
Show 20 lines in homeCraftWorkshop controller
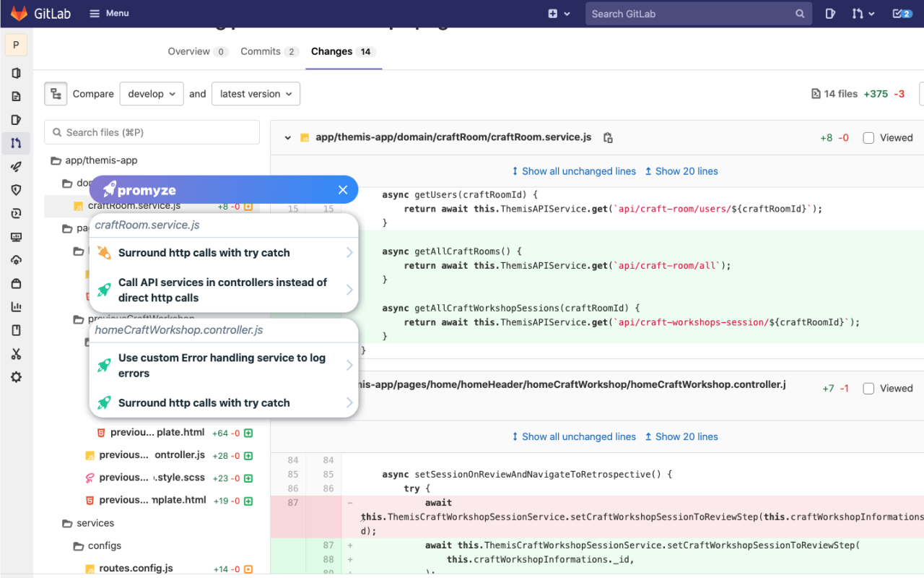click(681, 436)
